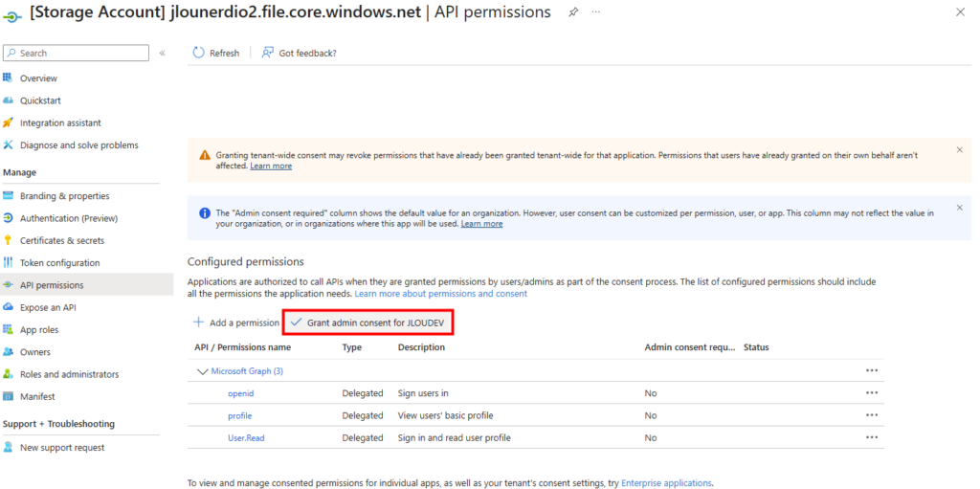
Task: Open Quickstart in the left menu
Action: 40,100
